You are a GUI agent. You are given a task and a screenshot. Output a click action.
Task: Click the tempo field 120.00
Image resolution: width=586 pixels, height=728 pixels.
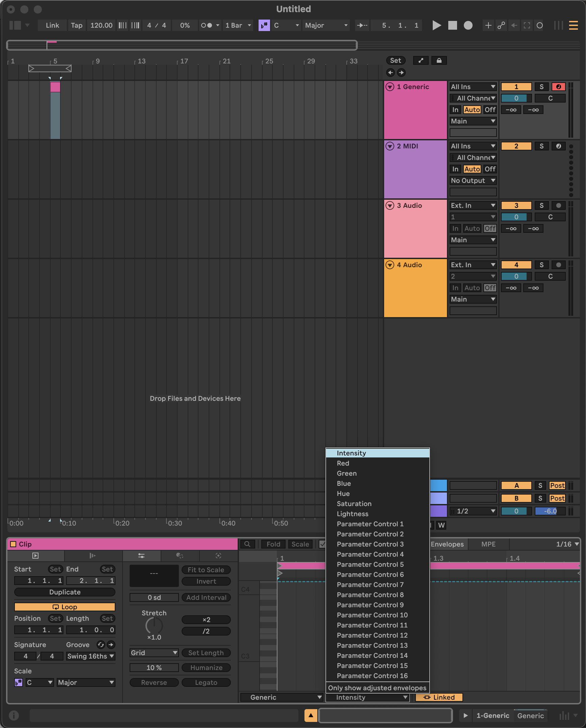click(x=101, y=25)
